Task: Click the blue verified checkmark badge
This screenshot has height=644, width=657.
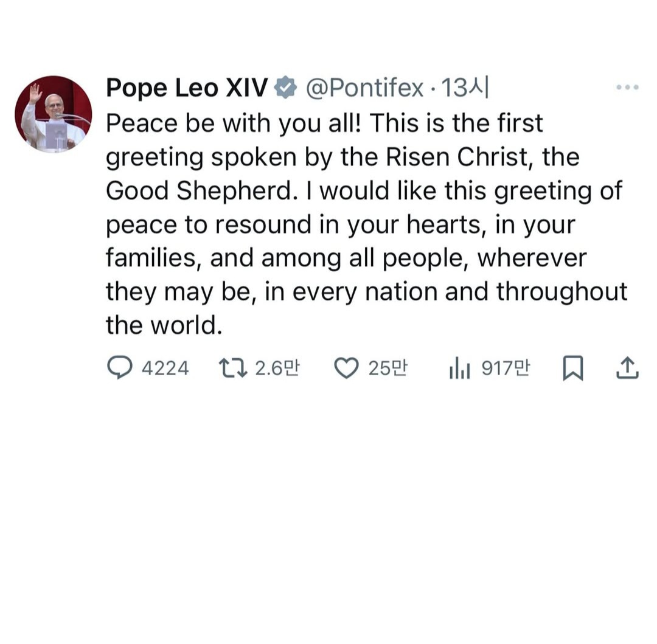Action: pos(285,88)
